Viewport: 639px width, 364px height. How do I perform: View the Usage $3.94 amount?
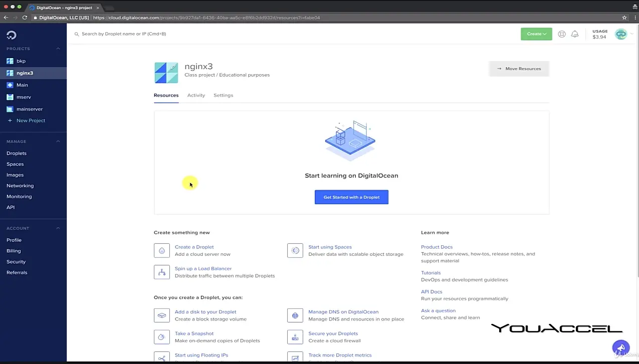point(599,37)
